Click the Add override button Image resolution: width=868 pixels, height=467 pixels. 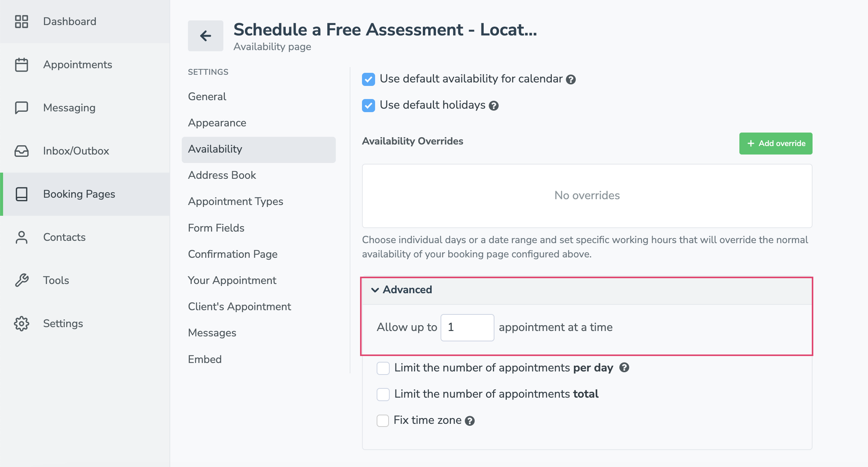pyautogui.click(x=776, y=143)
